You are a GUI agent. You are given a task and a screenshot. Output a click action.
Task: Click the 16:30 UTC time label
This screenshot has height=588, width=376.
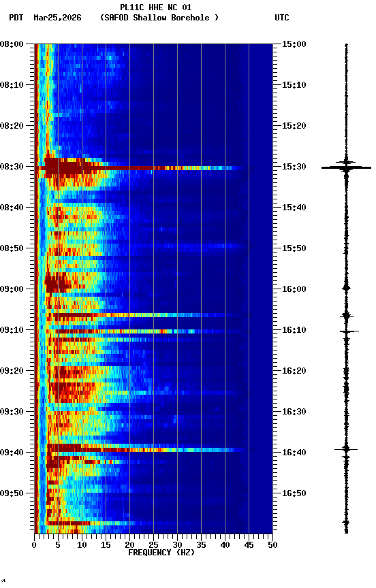[x=294, y=412]
